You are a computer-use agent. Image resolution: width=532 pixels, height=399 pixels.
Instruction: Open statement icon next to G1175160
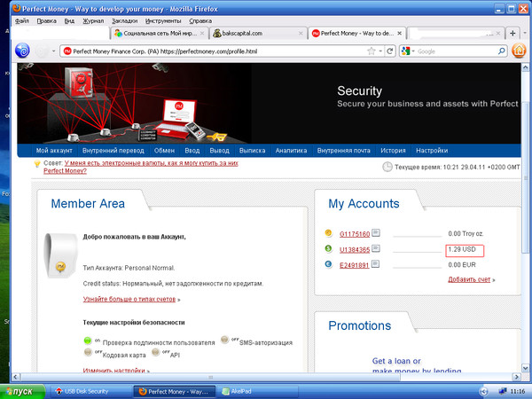[376, 232]
